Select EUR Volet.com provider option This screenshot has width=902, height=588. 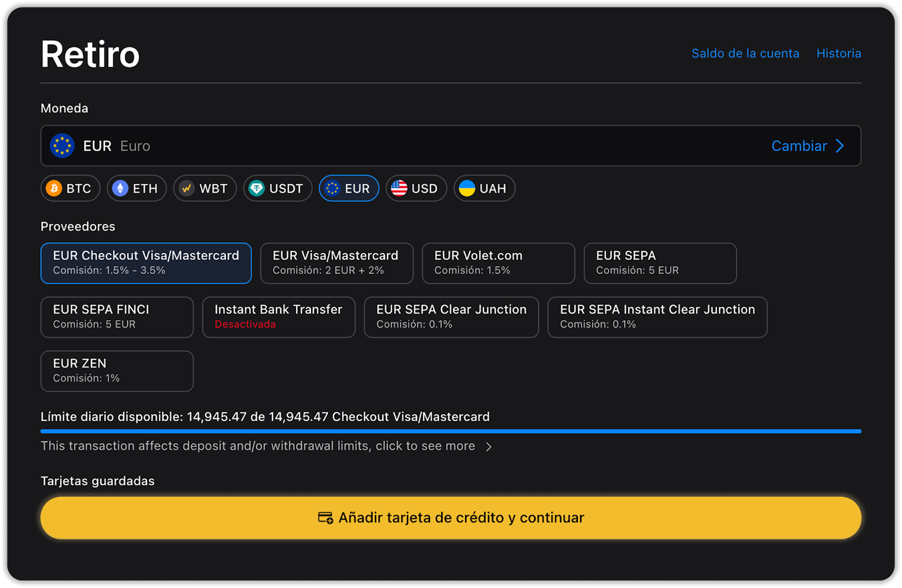(498, 263)
